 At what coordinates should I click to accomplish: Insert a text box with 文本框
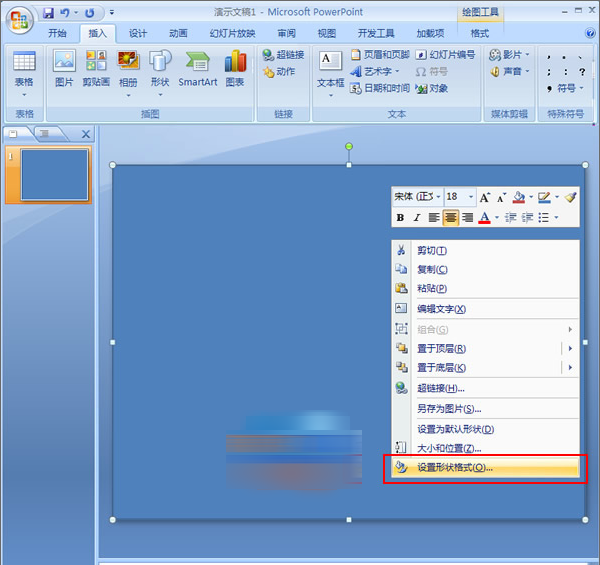coord(330,73)
